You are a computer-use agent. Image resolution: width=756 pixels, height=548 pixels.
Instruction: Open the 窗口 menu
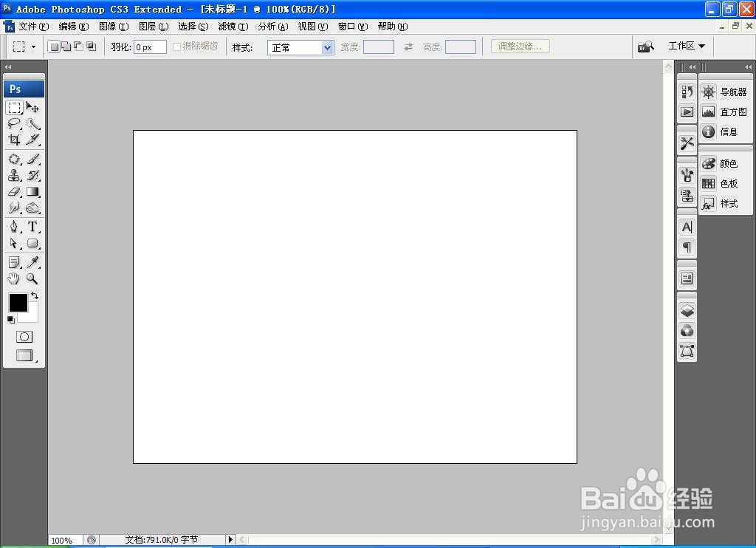point(353,27)
